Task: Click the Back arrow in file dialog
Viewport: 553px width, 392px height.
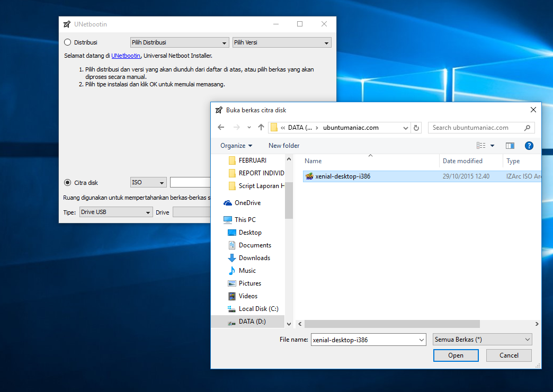Action: tap(221, 127)
